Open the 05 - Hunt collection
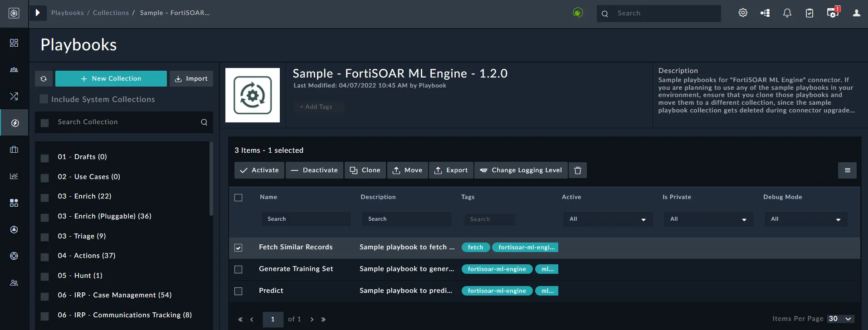 pyautogui.click(x=80, y=276)
